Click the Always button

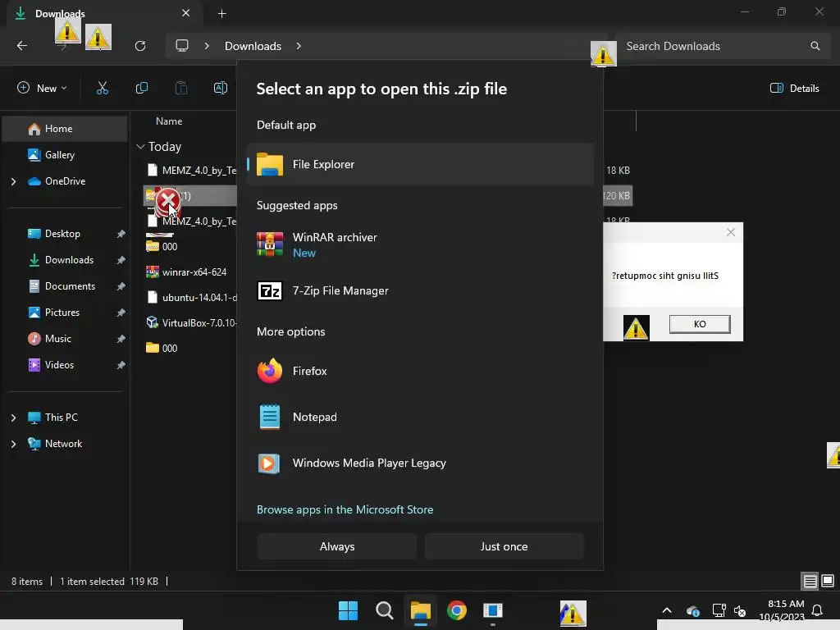[x=337, y=546]
